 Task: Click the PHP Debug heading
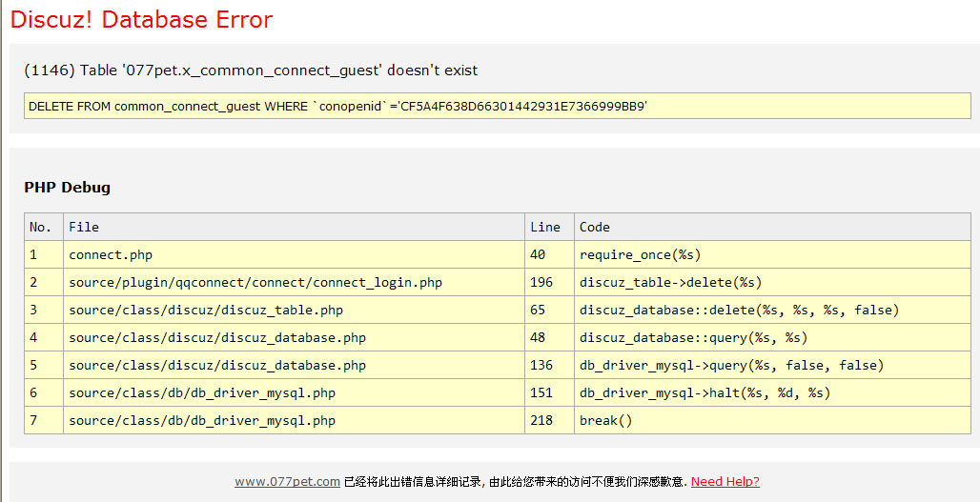pos(67,188)
